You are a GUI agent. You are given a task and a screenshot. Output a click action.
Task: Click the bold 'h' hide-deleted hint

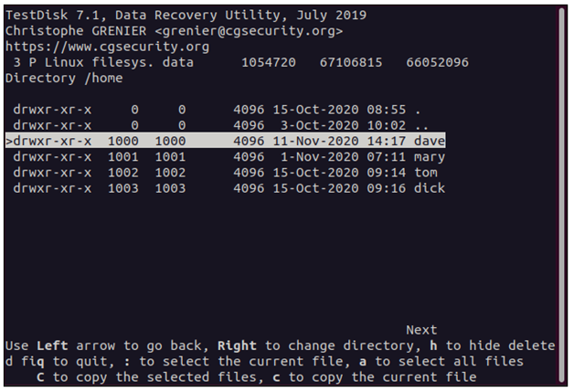433,345
